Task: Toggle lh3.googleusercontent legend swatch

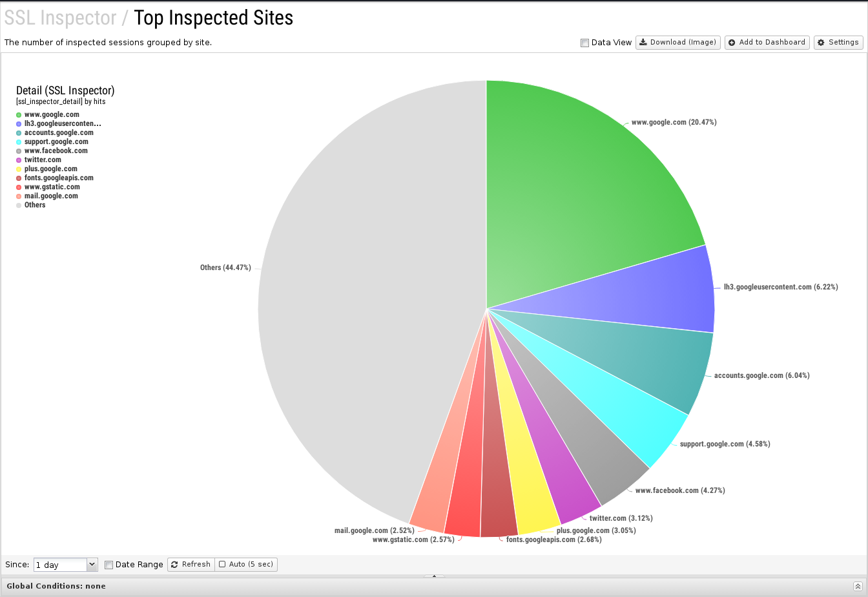Action: [x=19, y=124]
